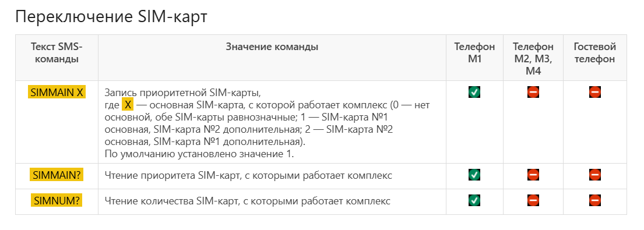Image resolution: width=644 pixels, height=230 pixels.
Task: Click red prohibited icon for SIMMAIN X, Телефон М2 column
Action: pos(533,92)
